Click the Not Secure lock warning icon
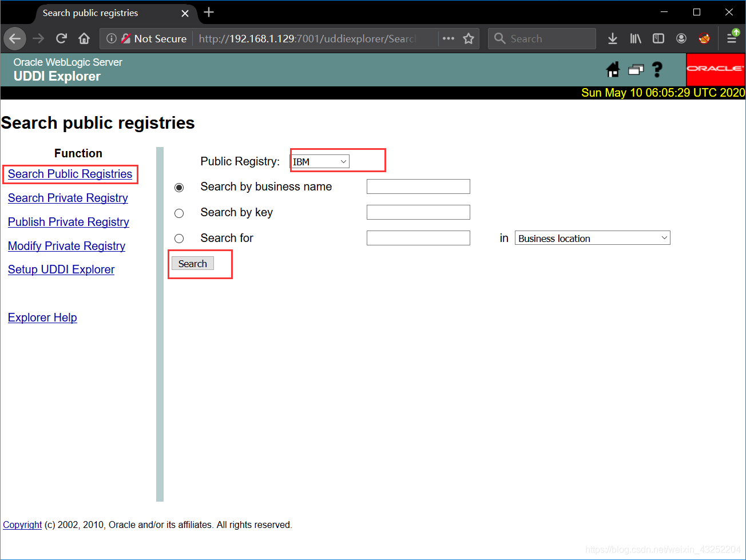This screenshot has height=560, width=746. 126,39
